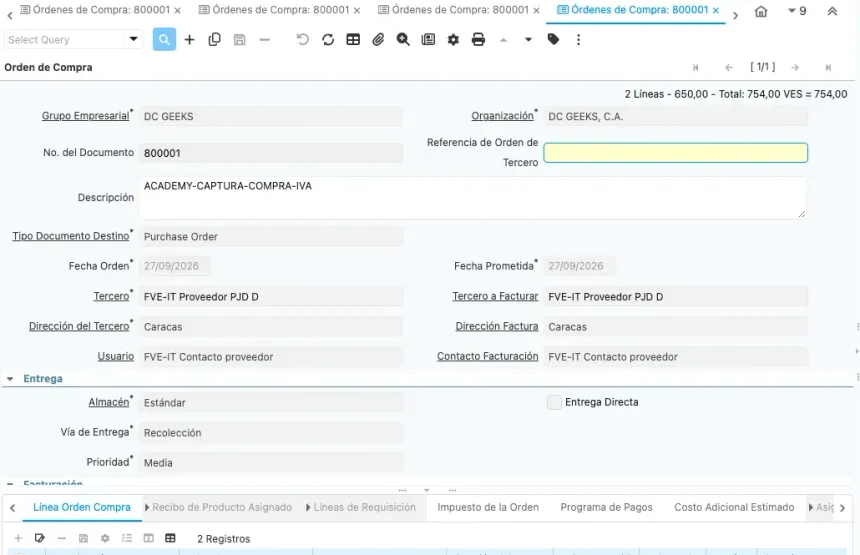Collapse header with double up-chevron icon
This screenshot has height=555, width=860.
click(x=832, y=11)
